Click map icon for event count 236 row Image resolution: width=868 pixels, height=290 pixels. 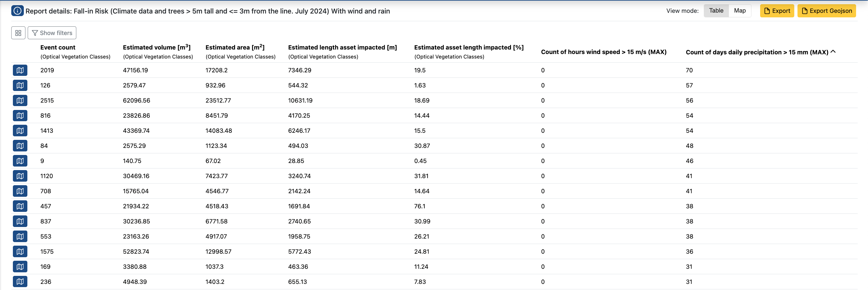tap(20, 282)
